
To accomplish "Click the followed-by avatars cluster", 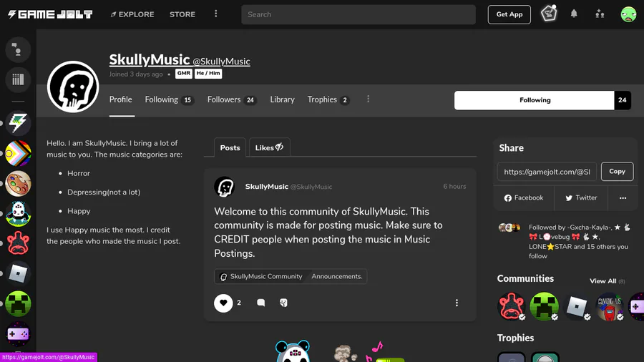I will (x=509, y=228).
